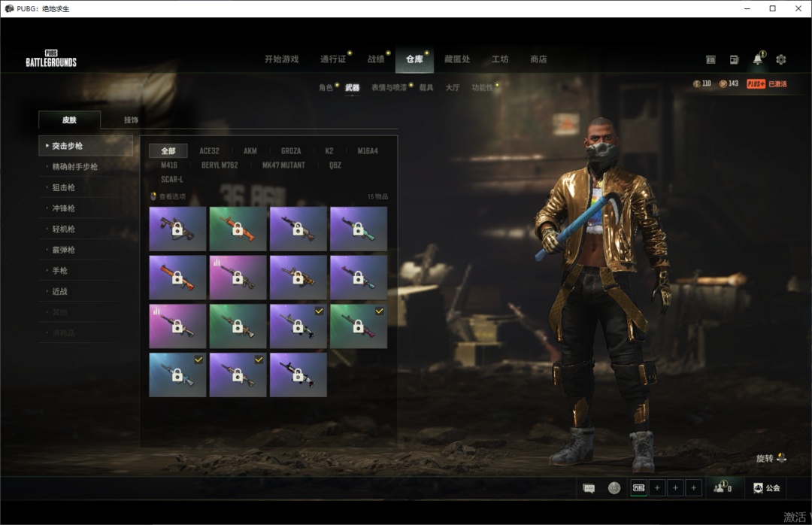812x525 pixels.
Task: Toggle checkmark on pink rifle green tile
Action: pos(380,311)
